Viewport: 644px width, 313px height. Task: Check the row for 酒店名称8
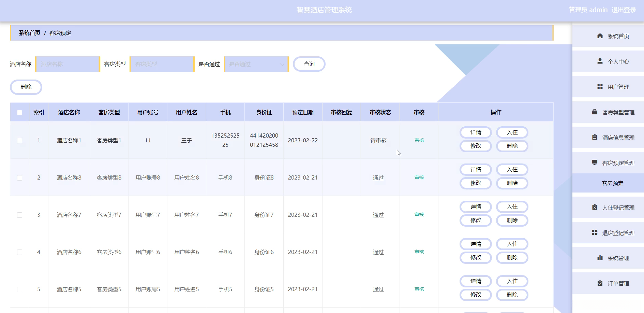tap(20, 178)
